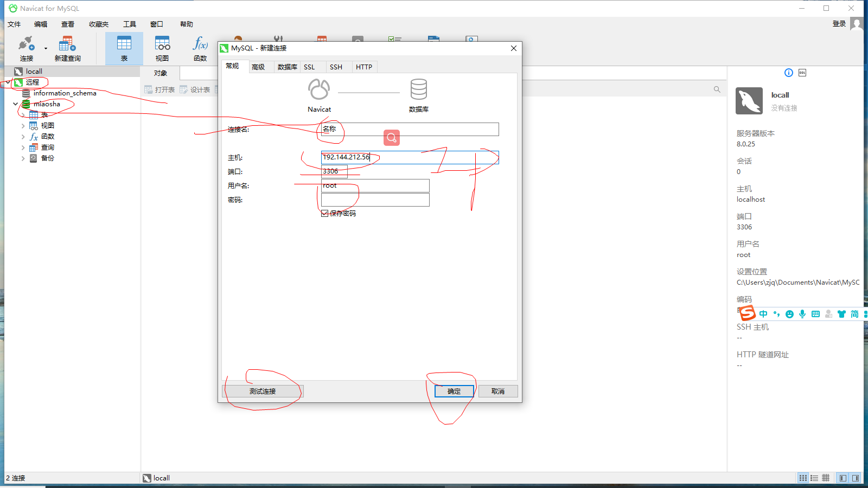
Task: Click the search magnifier in object toolbar
Action: click(x=717, y=89)
